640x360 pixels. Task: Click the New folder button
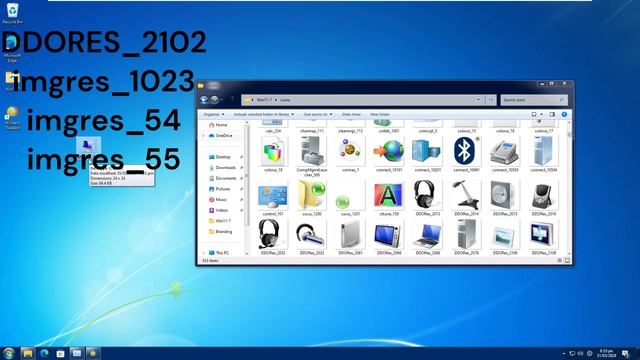pos(380,114)
